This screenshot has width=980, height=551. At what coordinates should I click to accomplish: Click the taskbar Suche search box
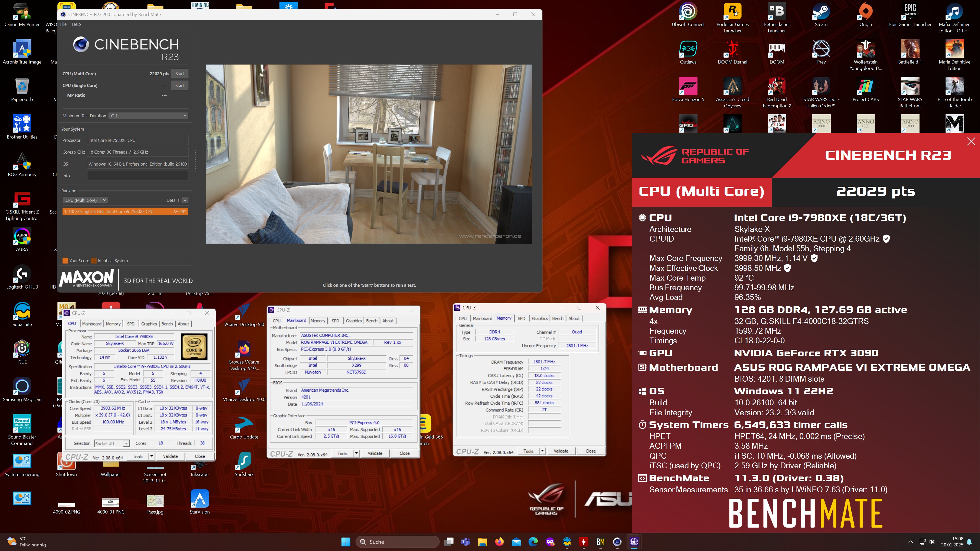point(397,542)
